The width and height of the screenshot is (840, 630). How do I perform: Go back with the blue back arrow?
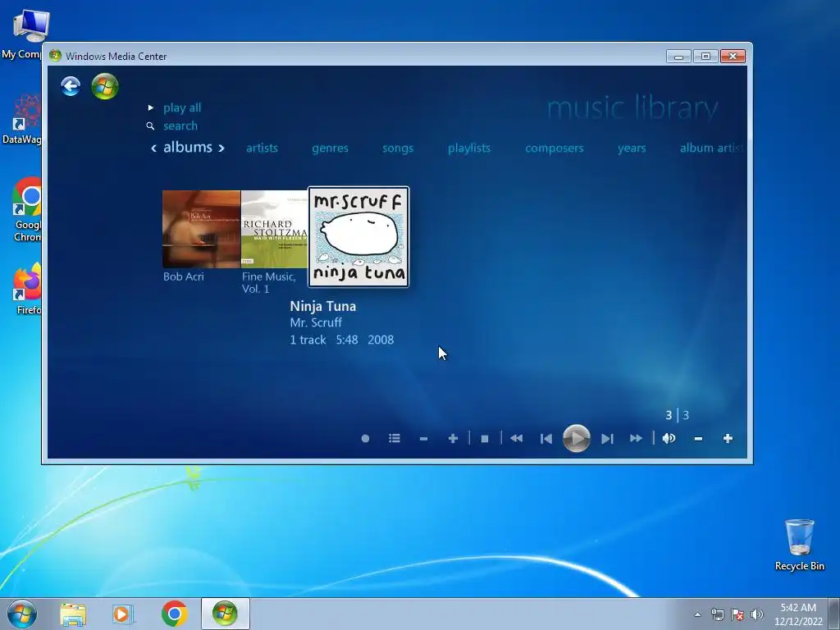pyautogui.click(x=71, y=86)
